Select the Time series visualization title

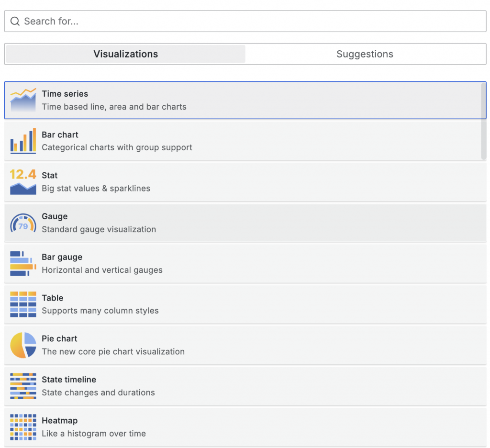(65, 94)
